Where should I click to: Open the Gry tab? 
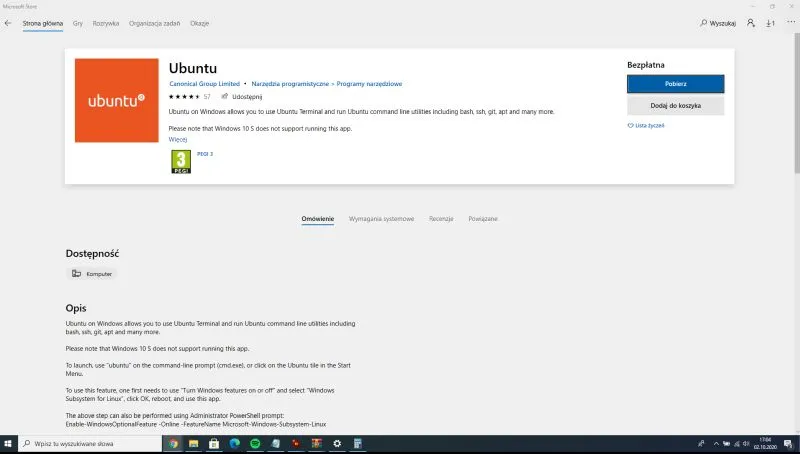78,23
